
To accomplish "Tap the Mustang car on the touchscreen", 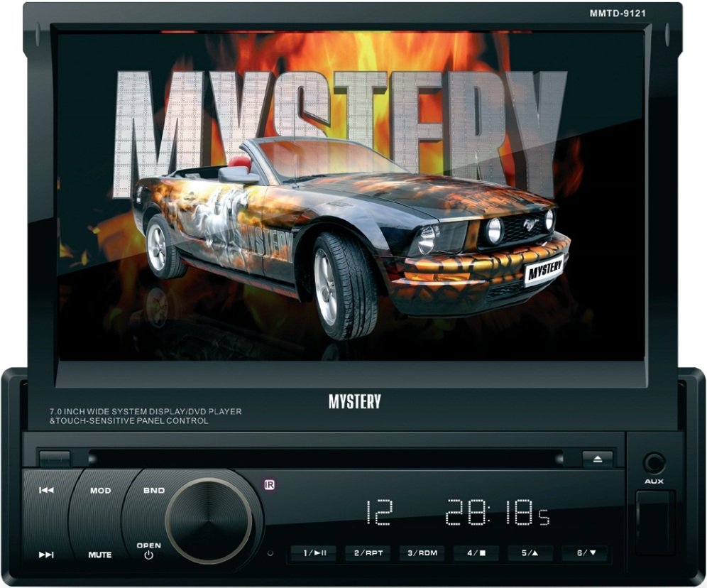I will tap(351, 239).
